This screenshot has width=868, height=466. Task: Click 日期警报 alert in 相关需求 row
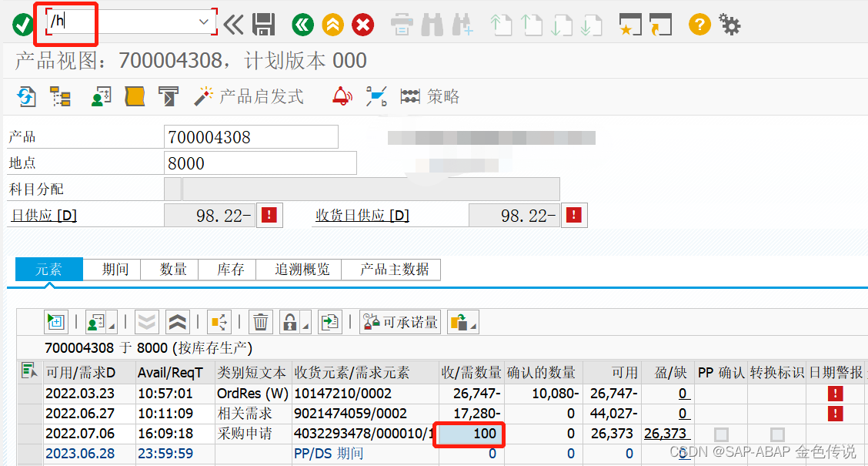pyautogui.click(x=835, y=414)
